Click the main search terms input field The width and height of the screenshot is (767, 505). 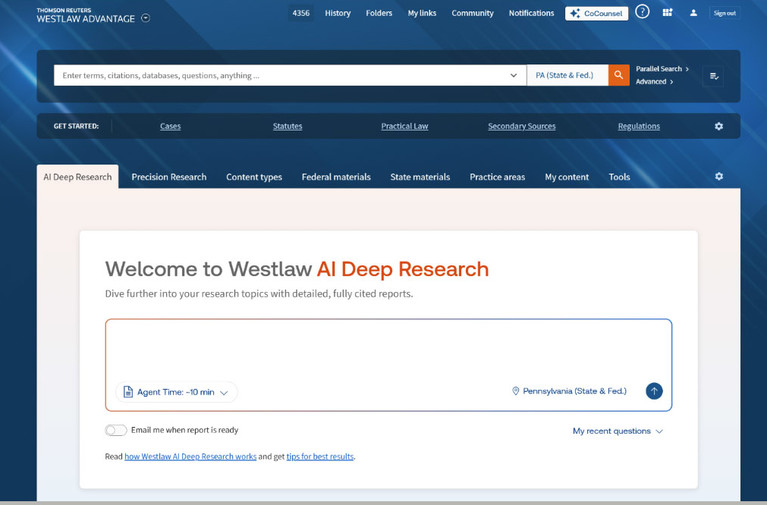[x=280, y=75]
